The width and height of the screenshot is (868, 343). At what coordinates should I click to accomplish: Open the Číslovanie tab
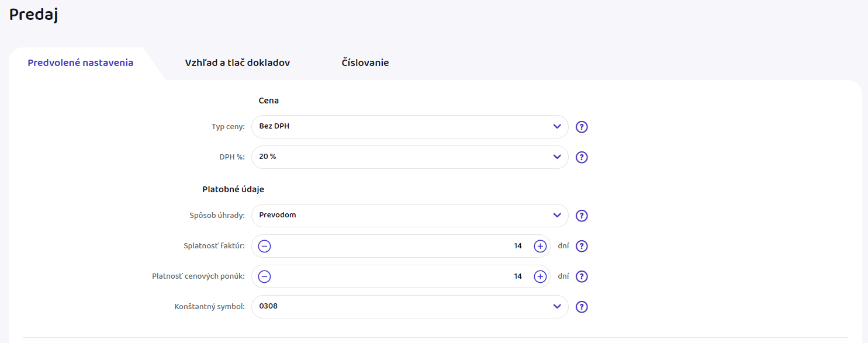365,63
